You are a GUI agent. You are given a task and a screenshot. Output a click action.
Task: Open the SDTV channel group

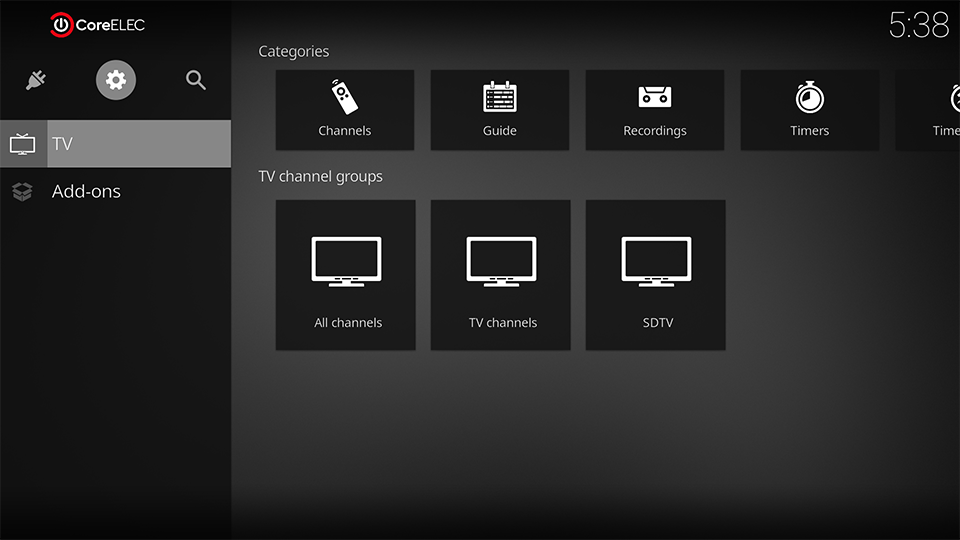coord(655,275)
